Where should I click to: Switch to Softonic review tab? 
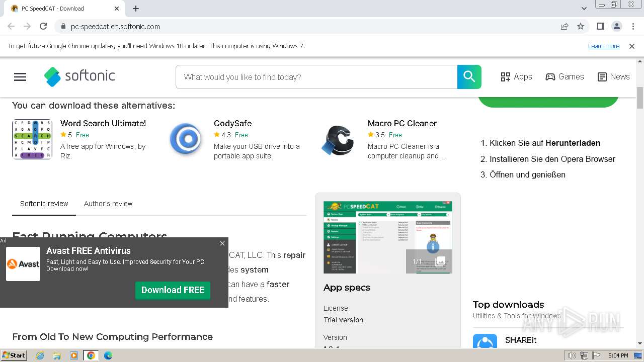tap(44, 204)
